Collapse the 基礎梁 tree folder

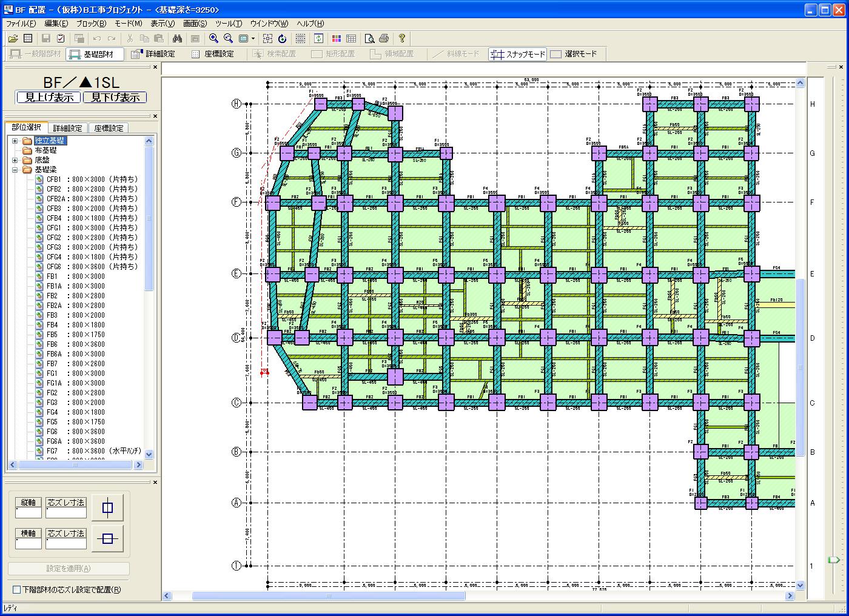pyautogui.click(x=15, y=170)
